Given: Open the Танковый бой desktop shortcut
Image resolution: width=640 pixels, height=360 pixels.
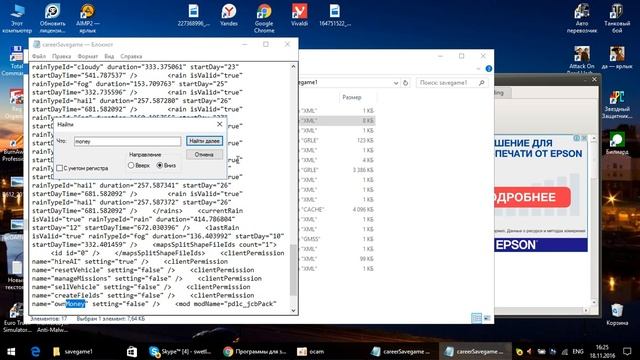Looking at the screenshot, I should tap(617, 18).
